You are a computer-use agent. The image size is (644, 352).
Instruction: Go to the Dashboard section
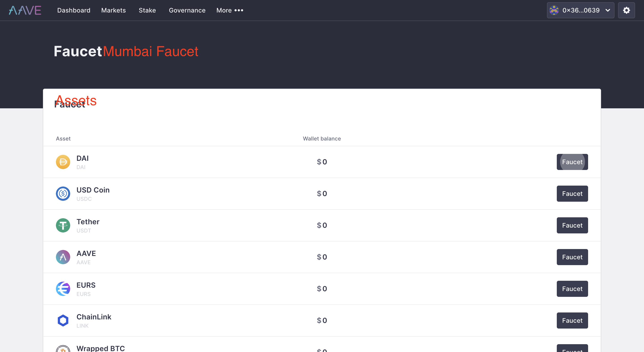(x=74, y=10)
